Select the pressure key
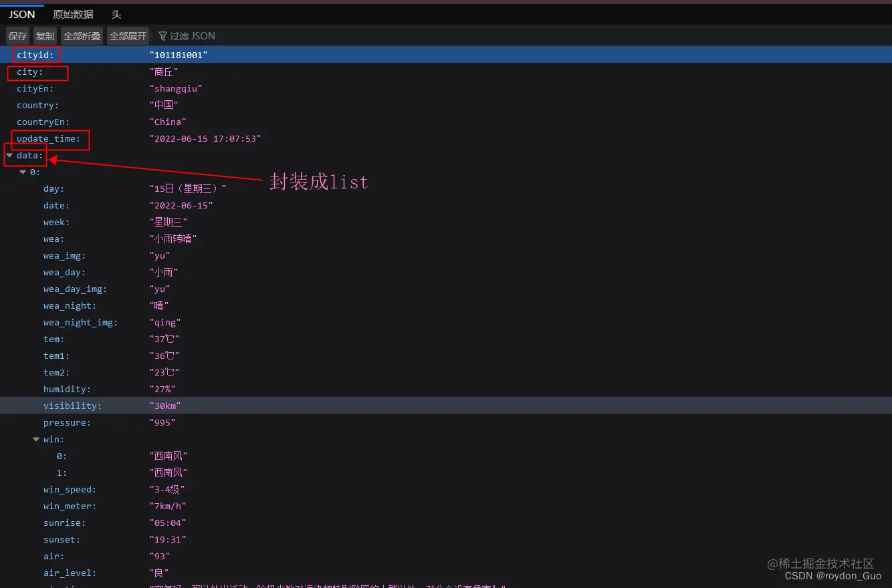The height and width of the screenshot is (588, 892). tap(67, 422)
